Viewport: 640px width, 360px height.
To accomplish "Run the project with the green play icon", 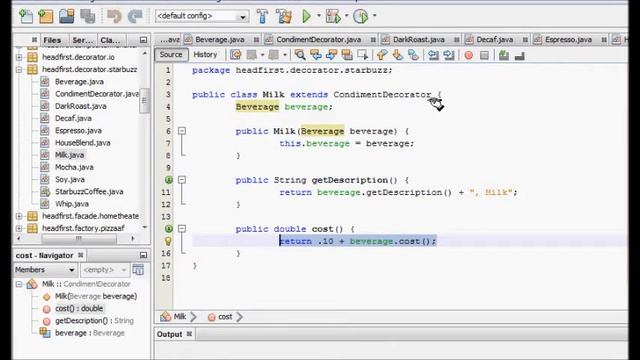I will click(307, 16).
